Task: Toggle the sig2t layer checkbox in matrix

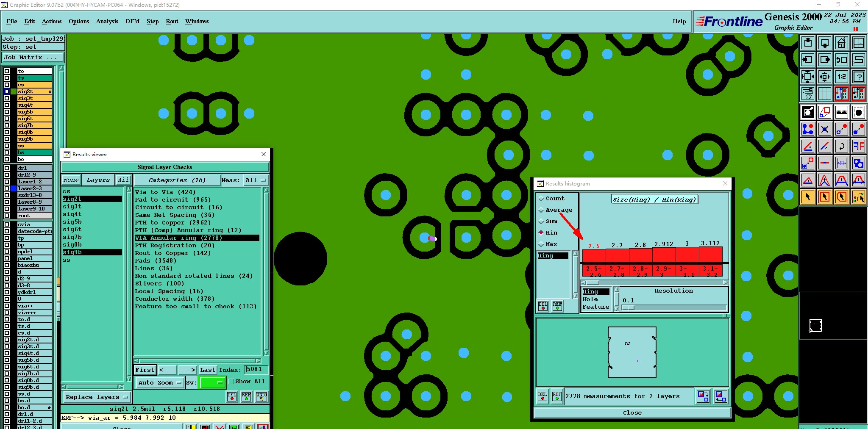Action: [x=7, y=91]
